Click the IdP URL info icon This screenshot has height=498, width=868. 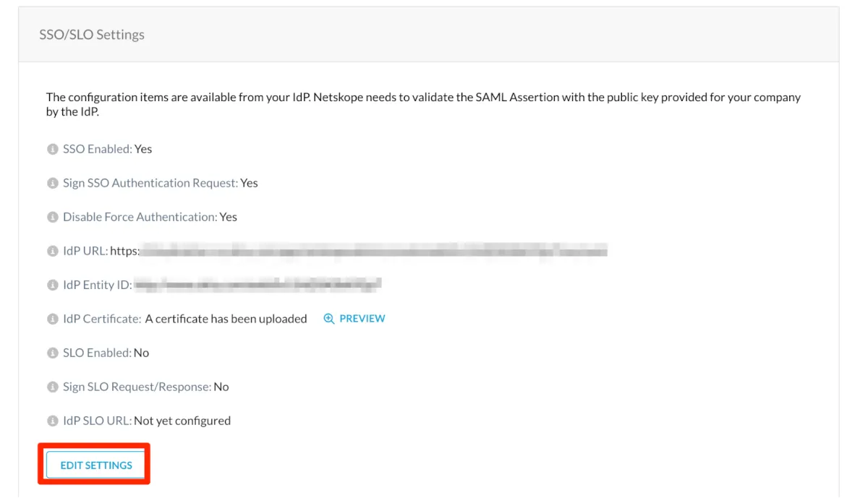click(x=52, y=252)
